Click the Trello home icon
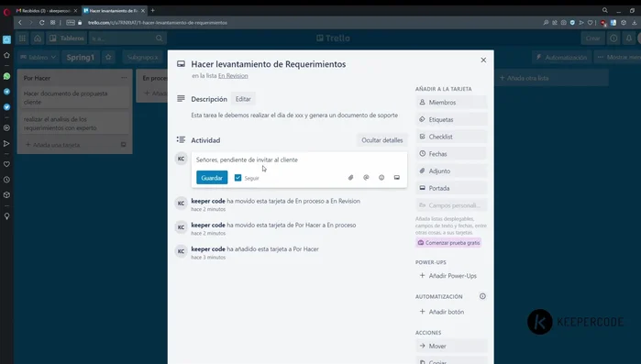Screen dimensions: 641x364 (x=38, y=39)
